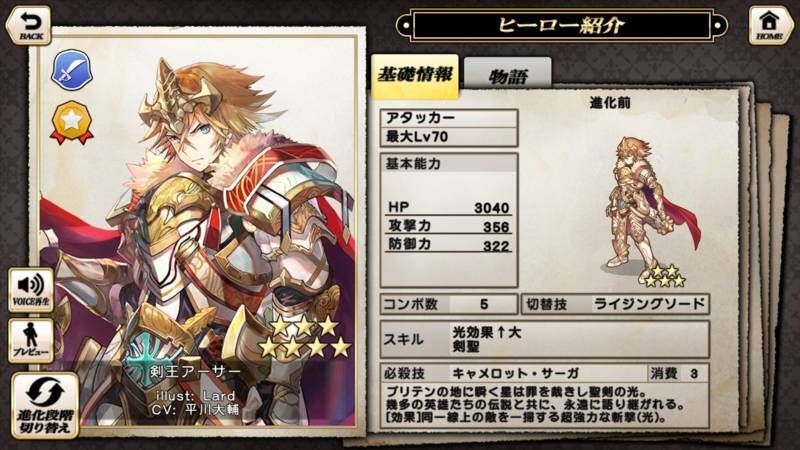The image size is (800, 450).
Task: Tap the seven-star rarity on the portrait
Action: 305,336
